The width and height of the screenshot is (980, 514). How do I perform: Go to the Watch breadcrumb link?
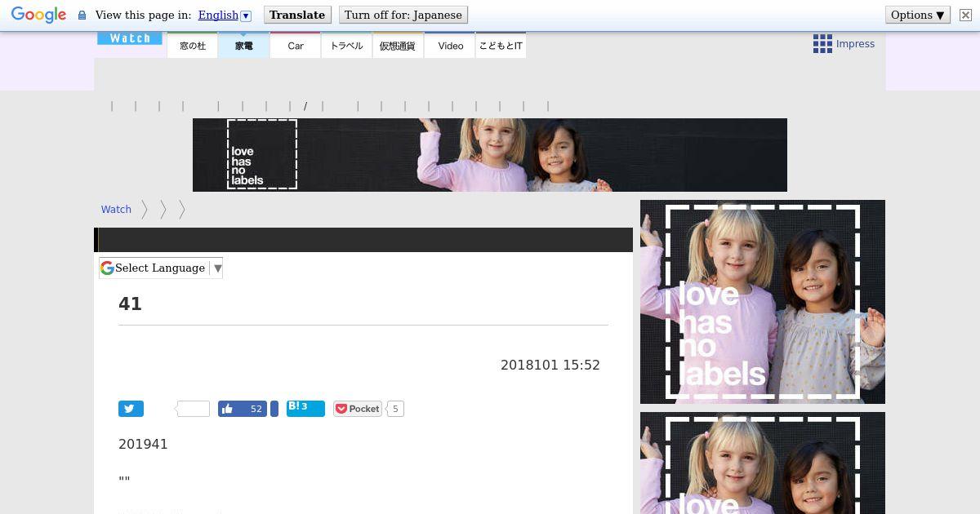pos(116,210)
